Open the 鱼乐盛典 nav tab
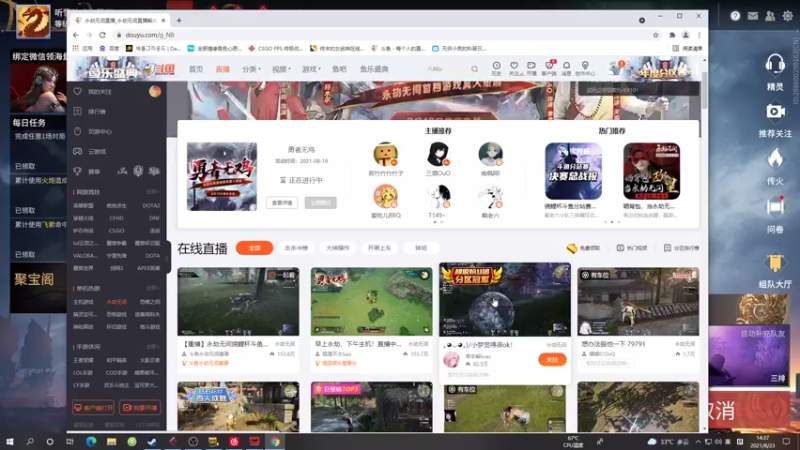The width and height of the screenshot is (800, 450). [374, 69]
